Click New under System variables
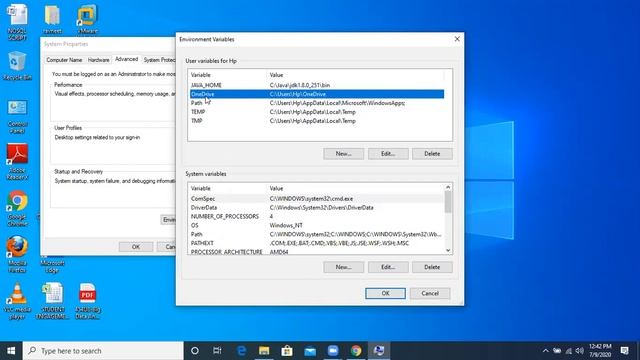The width and height of the screenshot is (640, 360). point(343,267)
